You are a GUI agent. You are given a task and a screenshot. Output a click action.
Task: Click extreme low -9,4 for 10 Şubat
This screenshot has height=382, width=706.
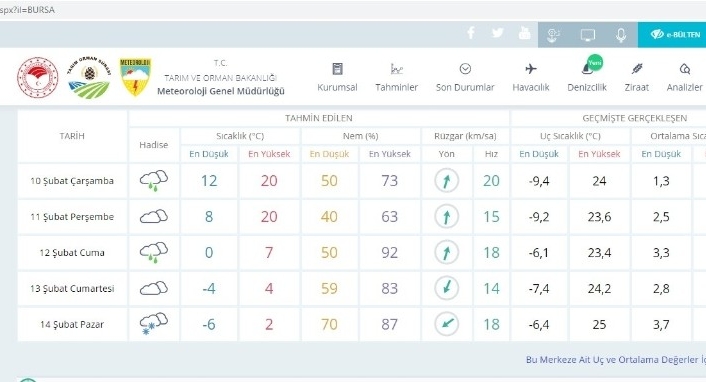pyautogui.click(x=539, y=181)
